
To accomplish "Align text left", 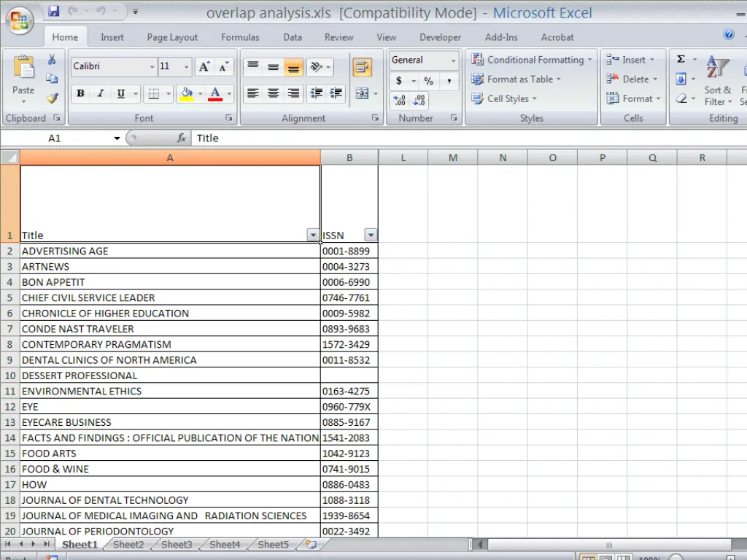I will pyautogui.click(x=253, y=93).
